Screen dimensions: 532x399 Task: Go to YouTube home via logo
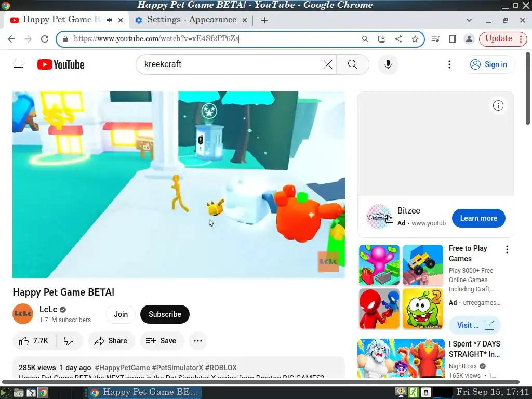pyautogui.click(x=61, y=64)
